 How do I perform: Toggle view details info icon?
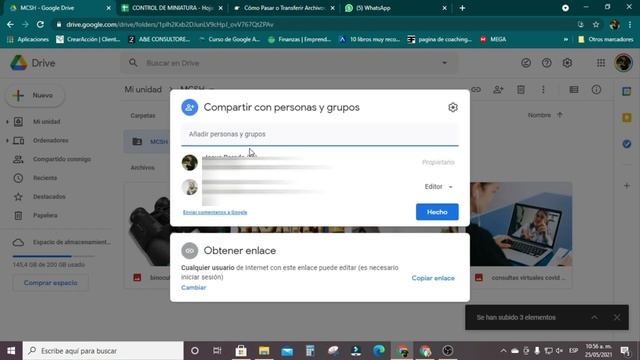(596, 89)
